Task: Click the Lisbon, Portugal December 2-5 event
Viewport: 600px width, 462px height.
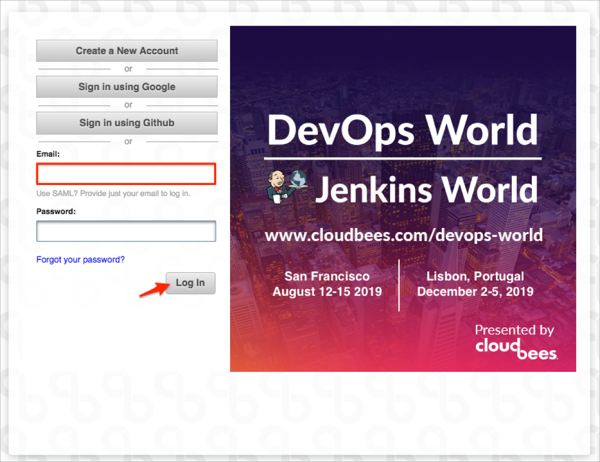Action: [x=474, y=283]
